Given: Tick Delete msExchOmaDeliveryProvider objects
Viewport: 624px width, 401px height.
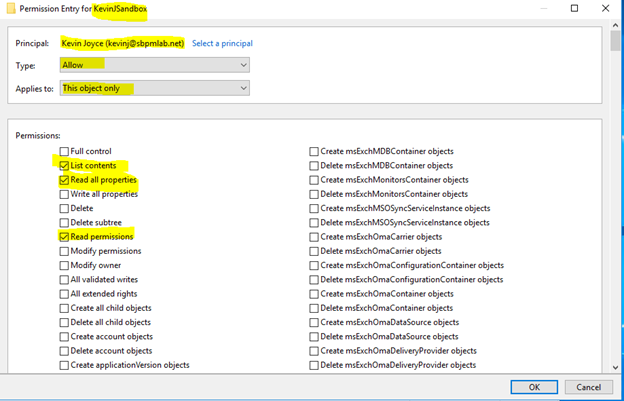Looking at the screenshot, I should [x=314, y=365].
